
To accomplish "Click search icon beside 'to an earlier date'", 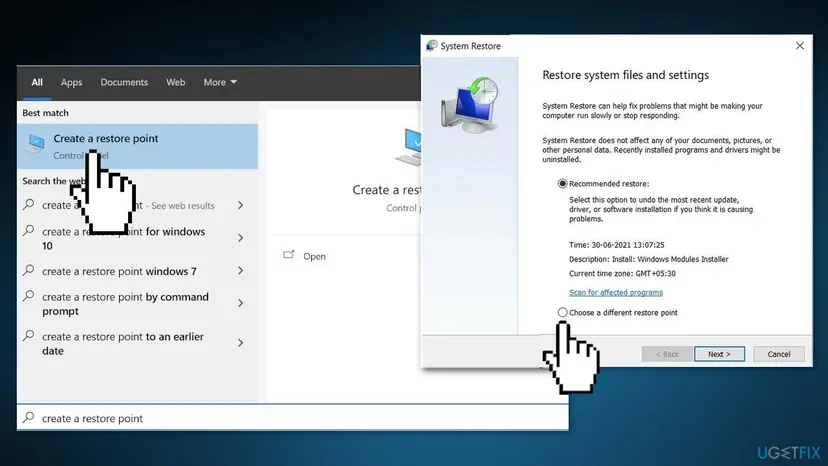I will coord(29,336).
